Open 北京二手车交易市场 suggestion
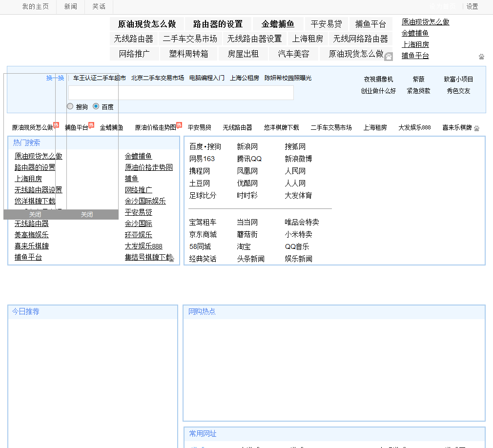This screenshot has width=493, height=448. [x=158, y=78]
